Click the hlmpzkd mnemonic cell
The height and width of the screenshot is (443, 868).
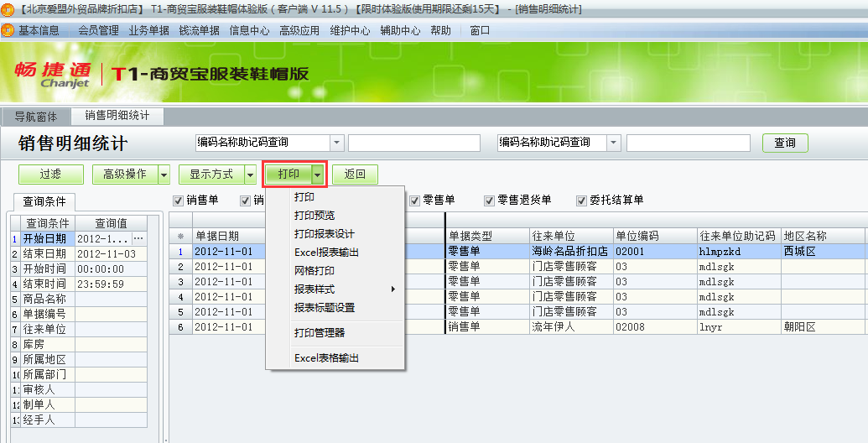tap(739, 252)
